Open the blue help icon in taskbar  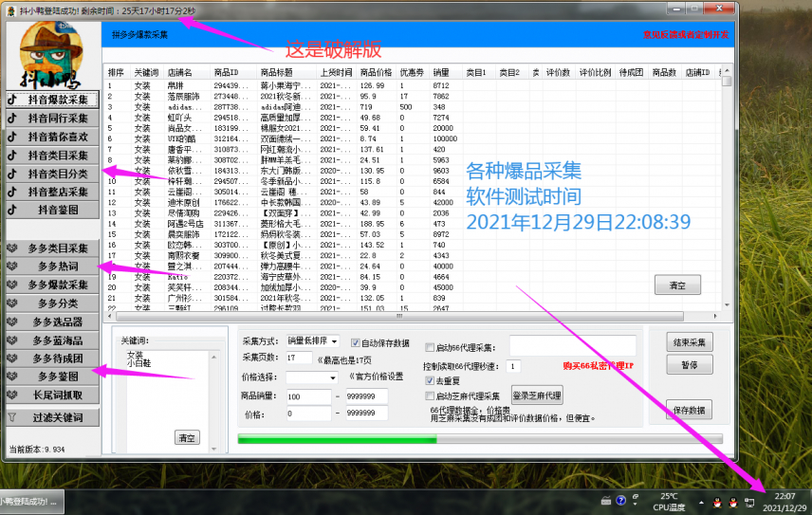pyautogui.click(x=620, y=500)
